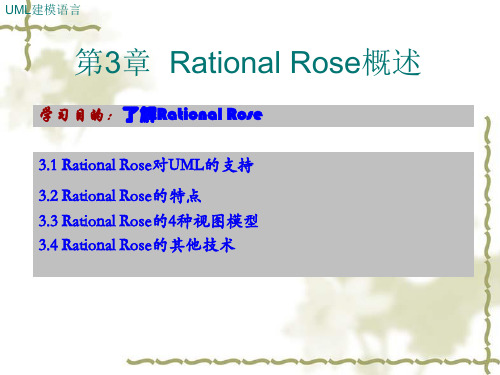Open the 3.4 Rational Rose的其他技术 link
The height and width of the screenshot is (375, 500).
pyautogui.click(x=137, y=245)
